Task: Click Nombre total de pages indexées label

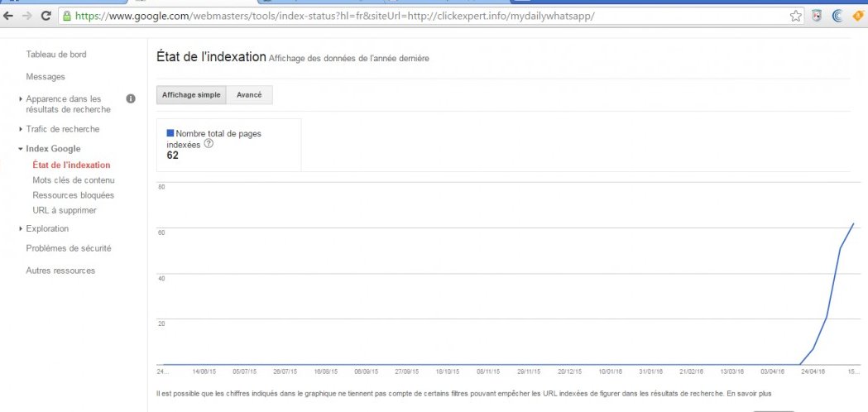Action: (x=214, y=138)
